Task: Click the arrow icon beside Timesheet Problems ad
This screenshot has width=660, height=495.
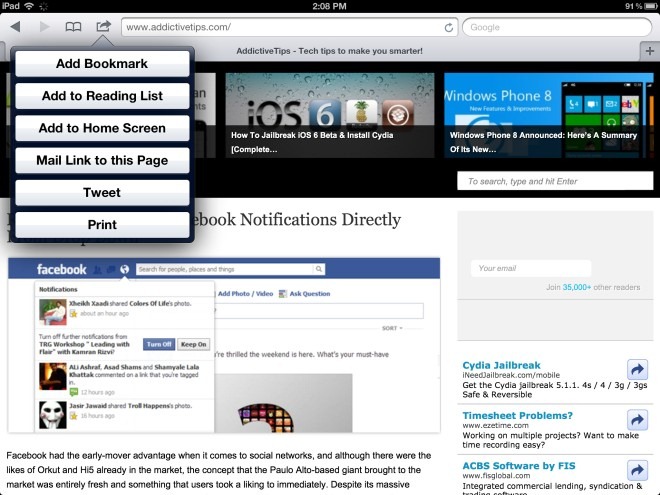Action: click(x=637, y=420)
